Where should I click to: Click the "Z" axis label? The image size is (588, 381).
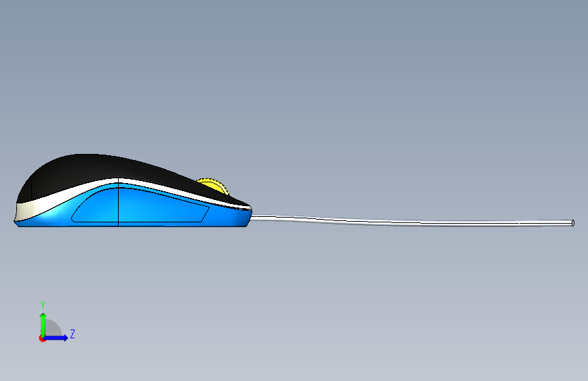click(x=73, y=334)
